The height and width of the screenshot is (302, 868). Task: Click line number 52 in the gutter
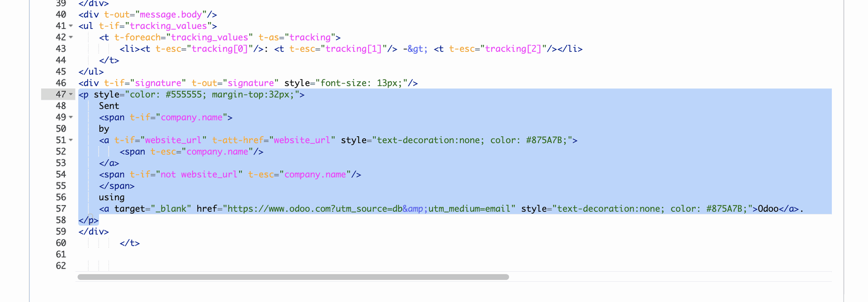61,152
